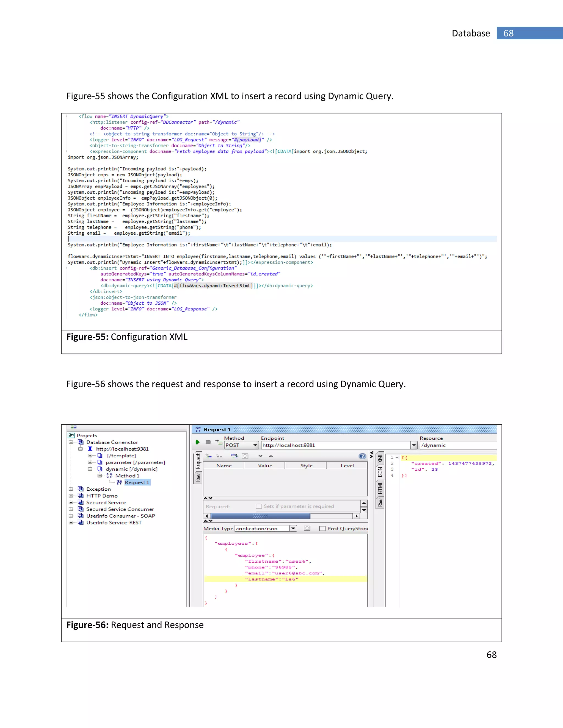Click the Name column header
The width and height of the screenshot is (563, 728).
[x=224, y=466]
